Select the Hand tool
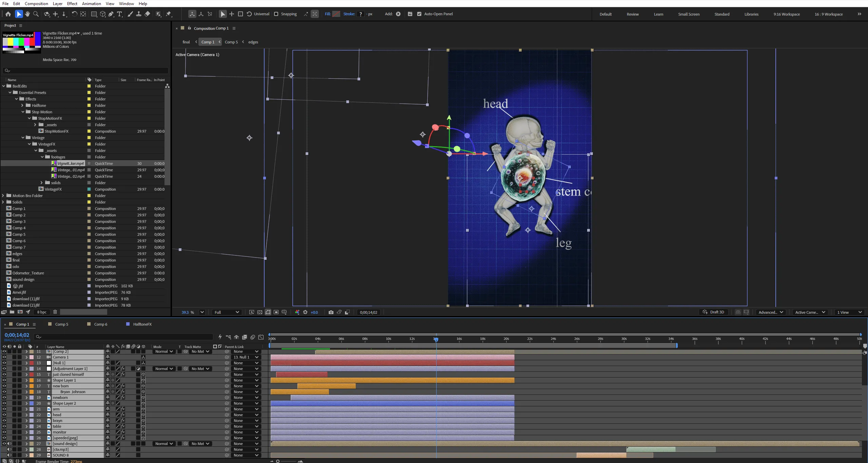Viewport: 868px width, 463px height. [x=27, y=14]
